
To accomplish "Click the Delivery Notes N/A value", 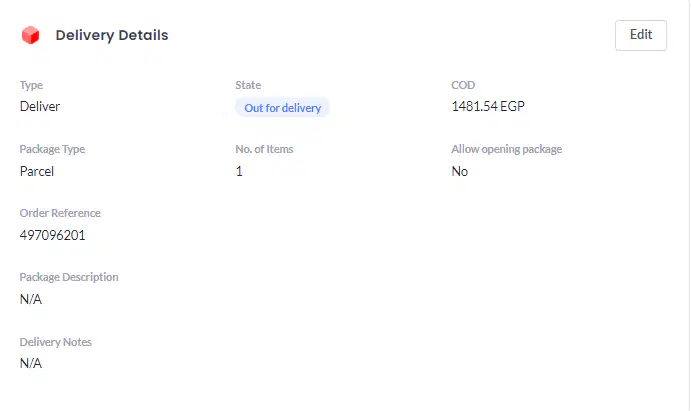I will tap(31, 363).
